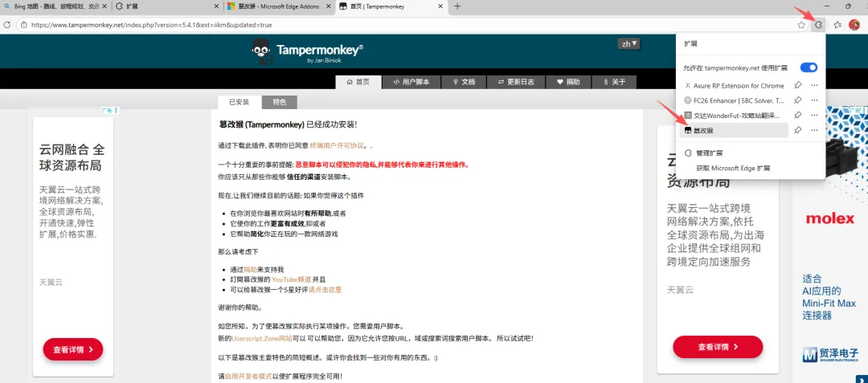
Task: Open the 终端用户许可协议 link
Action: click(x=337, y=146)
